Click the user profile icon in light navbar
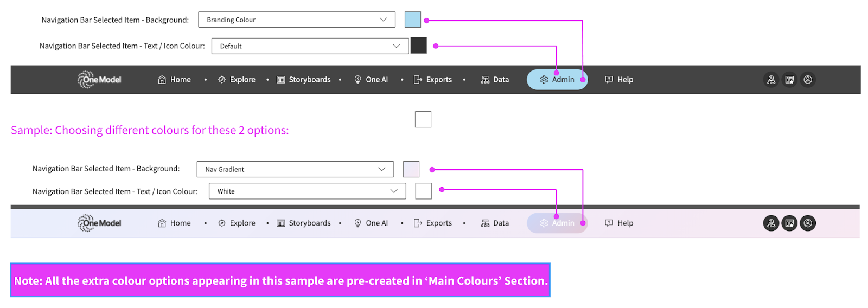This screenshot has width=868, height=308. 808,223
